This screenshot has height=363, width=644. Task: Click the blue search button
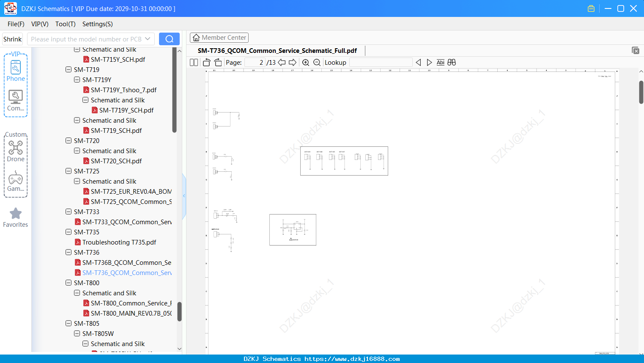tap(169, 39)
